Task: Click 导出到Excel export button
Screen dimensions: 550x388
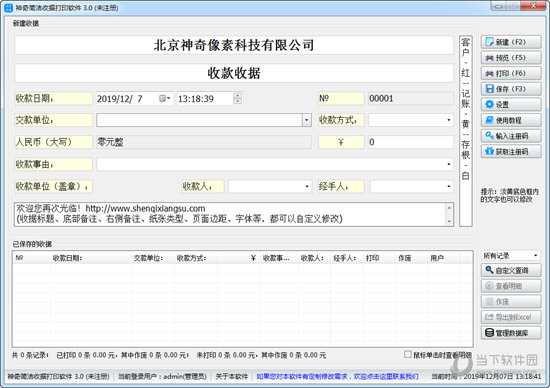Action: 511,317
